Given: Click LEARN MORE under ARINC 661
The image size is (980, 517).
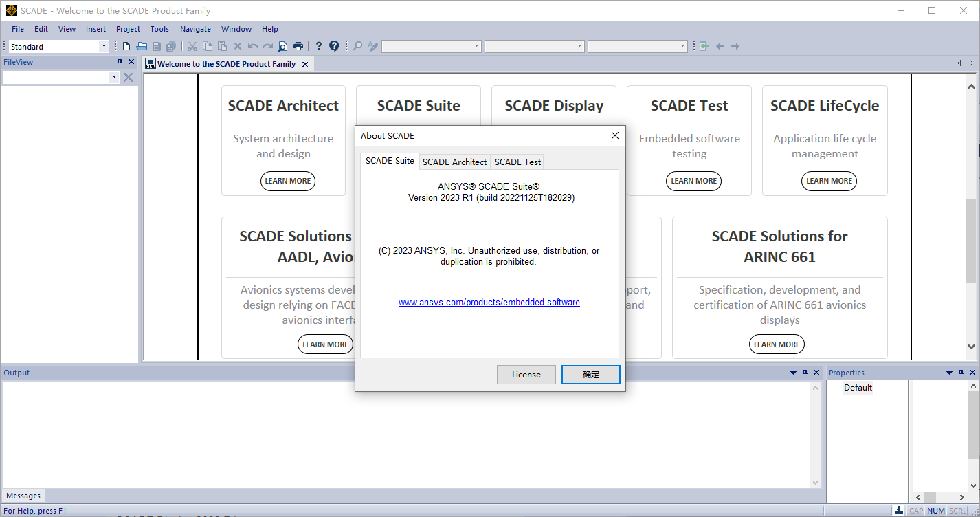Looking at the screenshot, I should point(777,344).
